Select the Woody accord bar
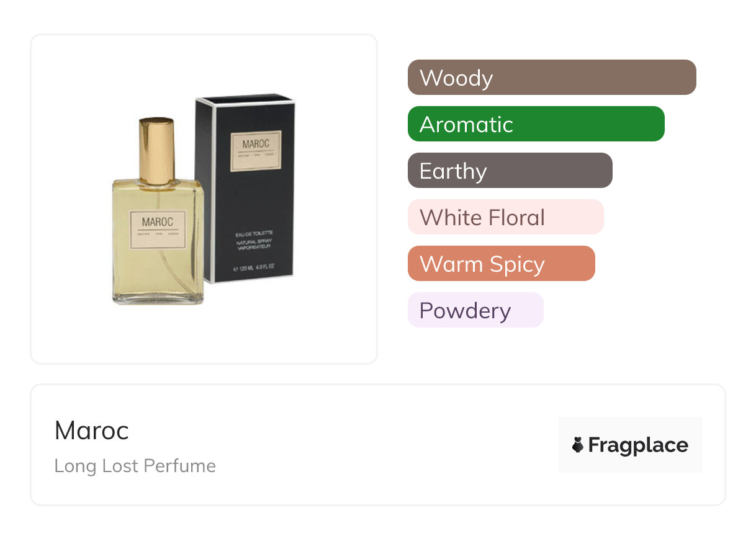This screenshot has height=536, width=756. pyautogui.click(x=551, y=78)
